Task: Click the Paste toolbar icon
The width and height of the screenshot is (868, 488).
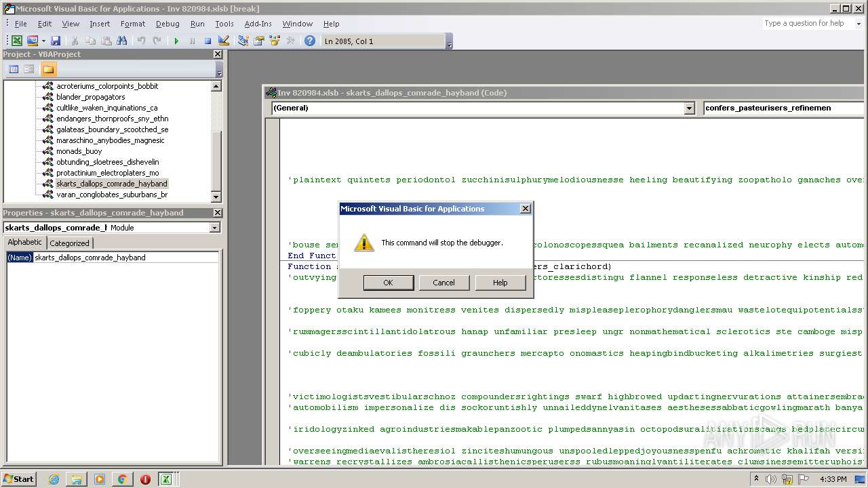Action: point(106,41)
